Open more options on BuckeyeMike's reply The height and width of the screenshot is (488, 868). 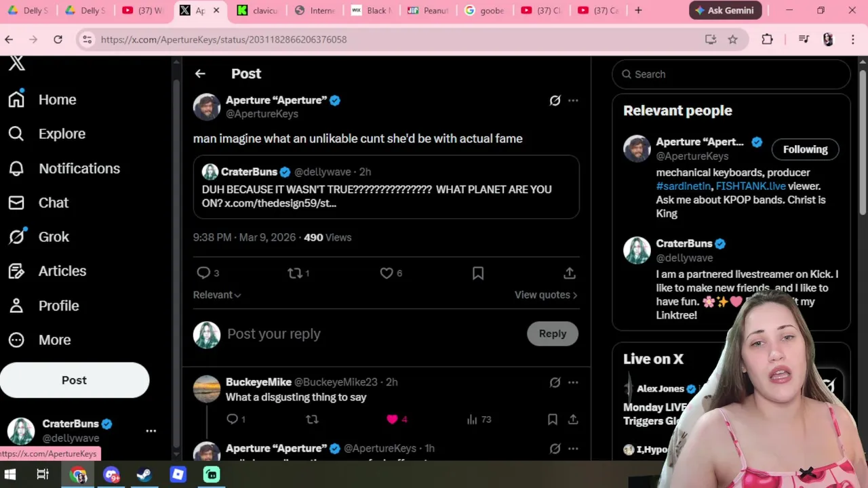coord(573,382)
